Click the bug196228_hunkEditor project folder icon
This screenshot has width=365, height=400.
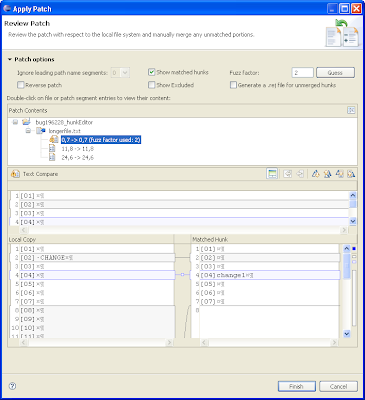pyautogui.click(x=26, y=122)
